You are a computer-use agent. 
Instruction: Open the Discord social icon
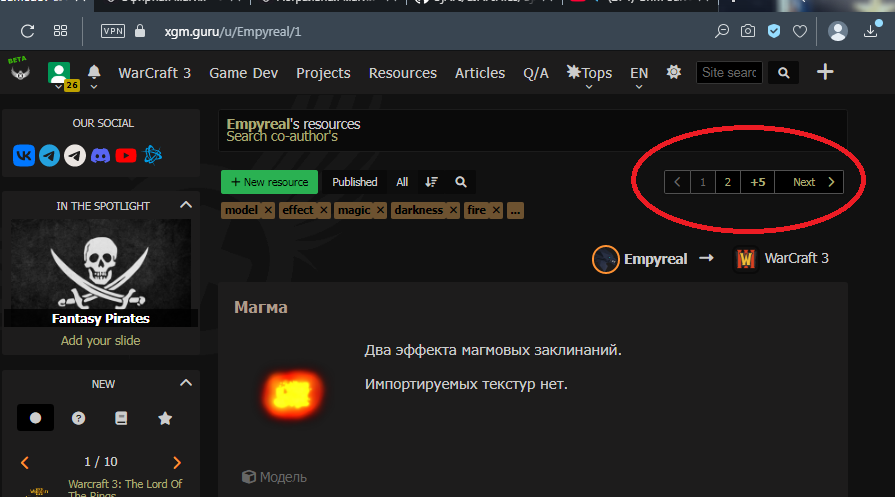pyautogui.click(x=100, y=155)
